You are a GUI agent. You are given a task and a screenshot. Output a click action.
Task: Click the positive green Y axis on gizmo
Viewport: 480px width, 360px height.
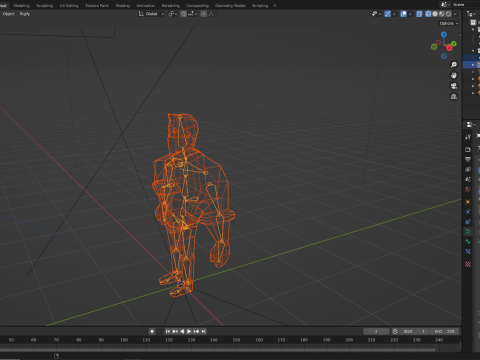point(454,44)
